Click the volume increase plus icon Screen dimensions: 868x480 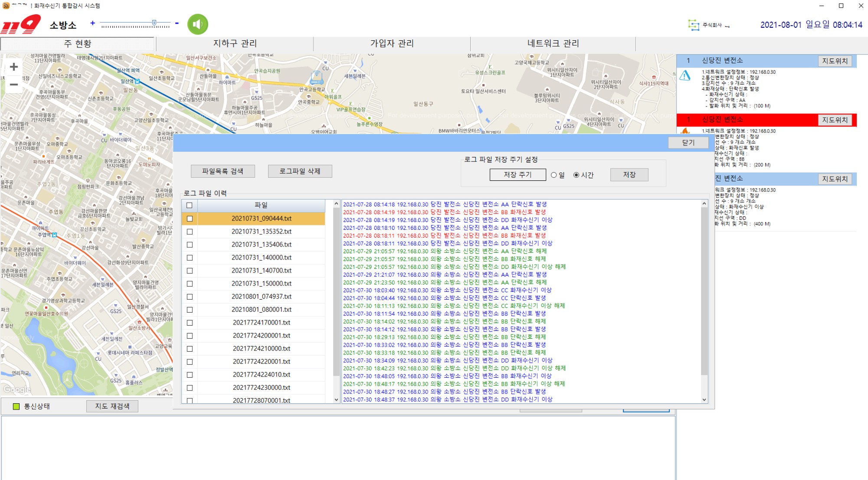tap(92, 23)
